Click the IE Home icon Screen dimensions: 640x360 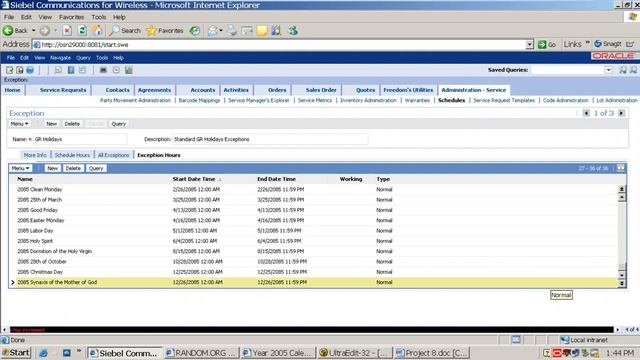coord(97,31)
